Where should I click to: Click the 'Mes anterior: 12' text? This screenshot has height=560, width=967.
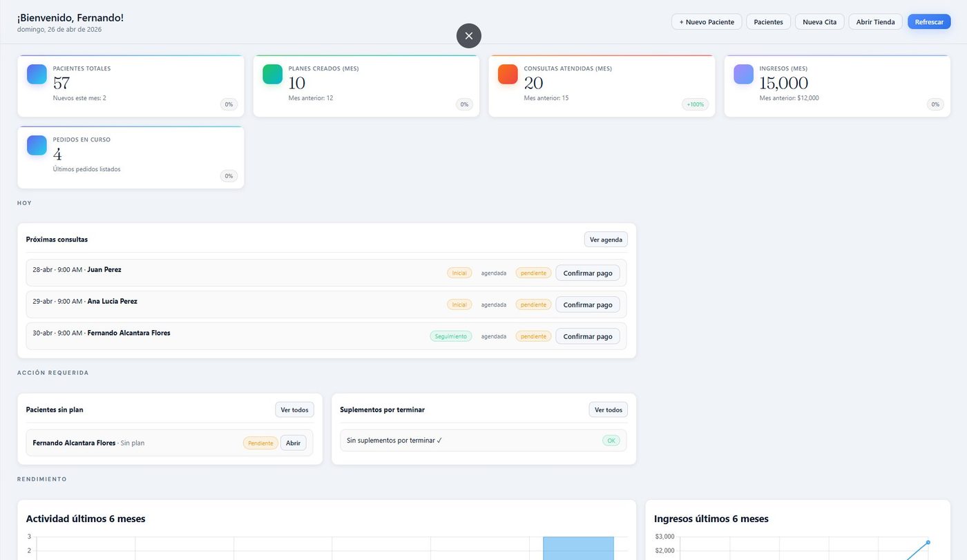[311, 98]
